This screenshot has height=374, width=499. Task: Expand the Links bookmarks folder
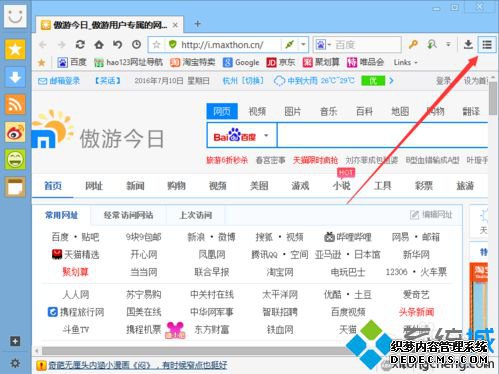point(405,62)
